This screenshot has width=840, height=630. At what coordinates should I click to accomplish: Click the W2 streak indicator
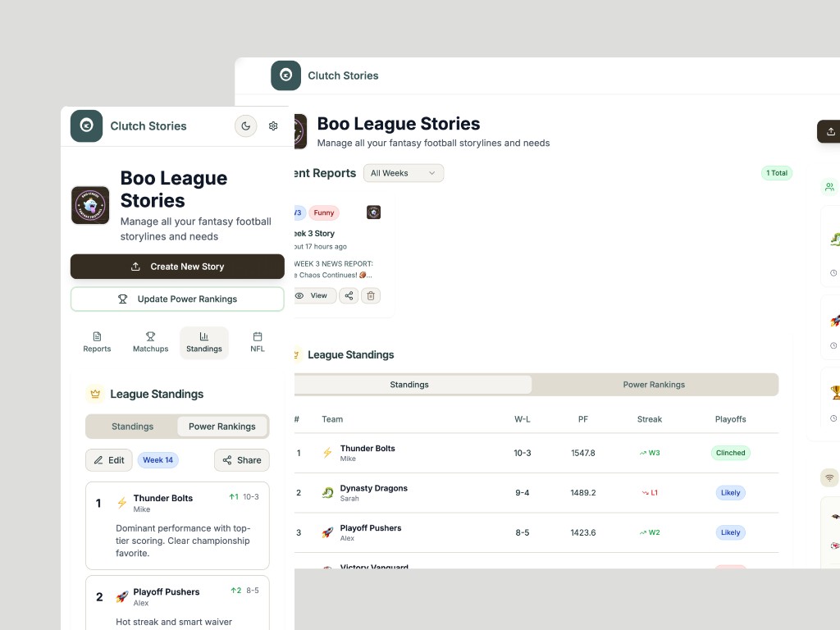(650, 532)
